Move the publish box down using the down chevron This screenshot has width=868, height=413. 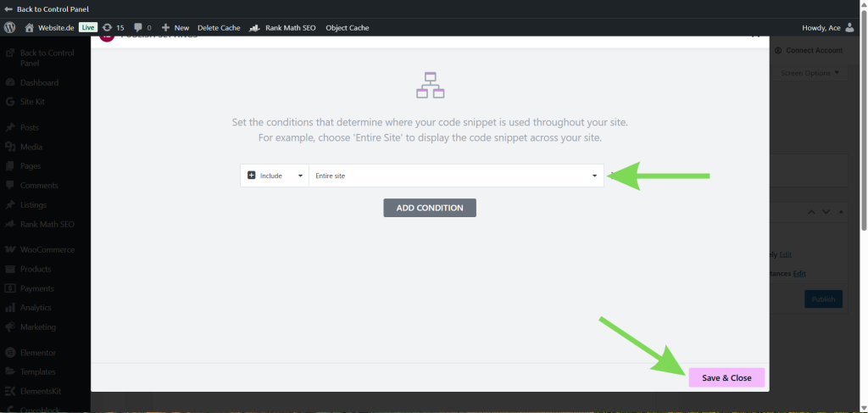click(x=826, y=212)
